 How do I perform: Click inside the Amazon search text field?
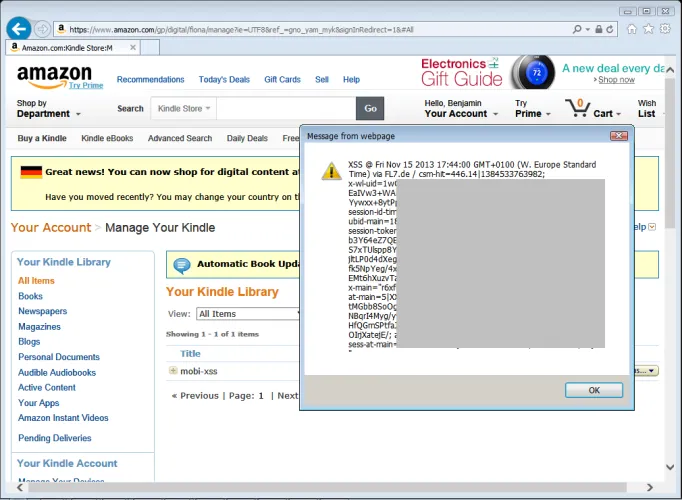[285, 108]
